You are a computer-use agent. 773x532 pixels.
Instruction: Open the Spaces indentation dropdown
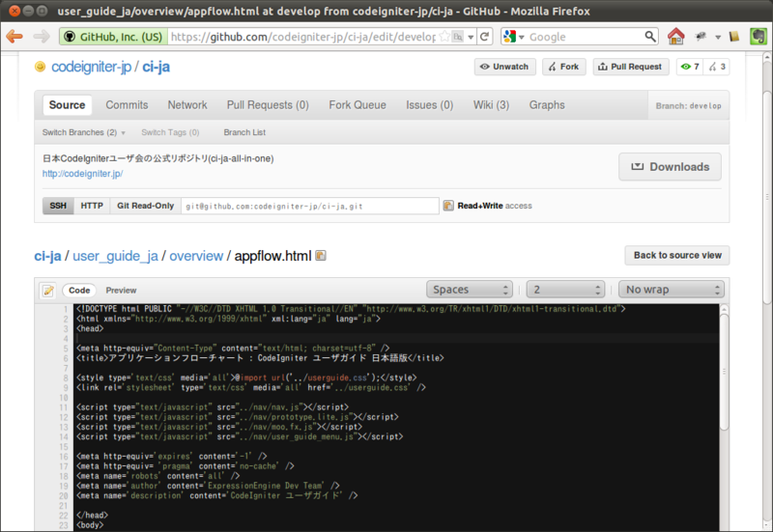click(x=470, y=290)
